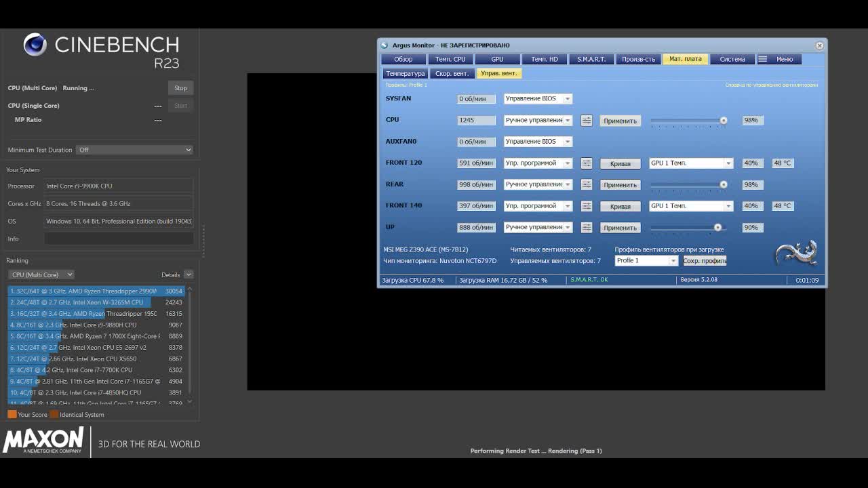Click the FRONT 120 591 об/мин value
The image size is (868, 488).
click(x=476, y=163)
